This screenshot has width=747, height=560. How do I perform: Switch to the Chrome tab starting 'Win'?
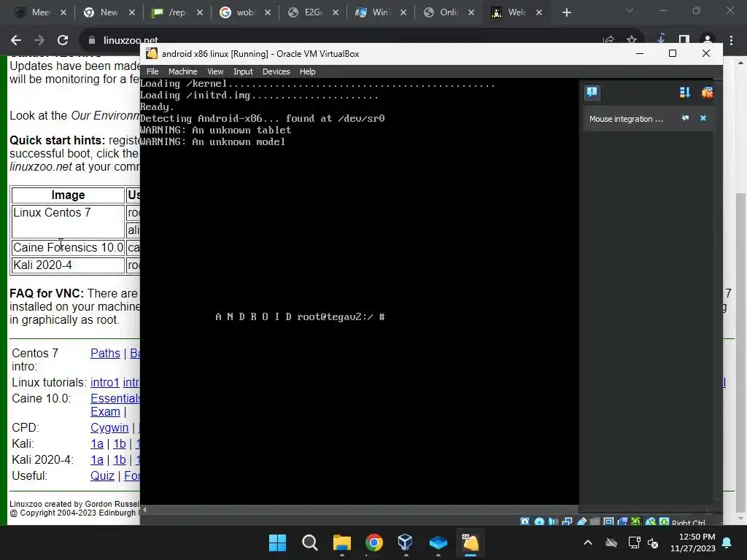pyautogui.click(x=381, y=12)
